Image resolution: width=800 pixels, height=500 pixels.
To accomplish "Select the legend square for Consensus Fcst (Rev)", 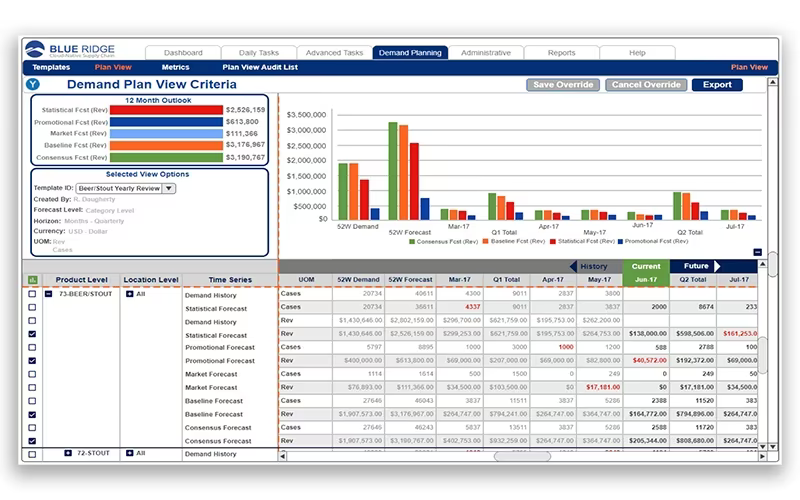I will click(412, 242).
